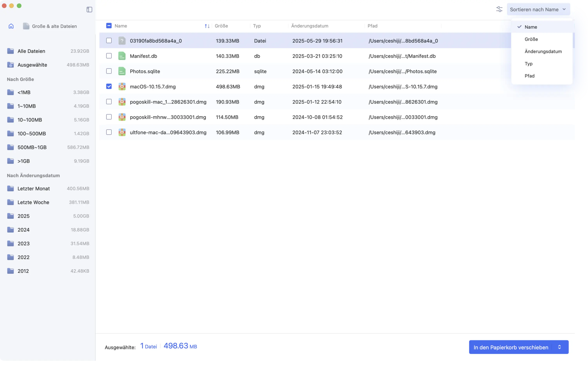
Task: Click the 100~500MB folder icon
Action: [x=11, y=133]
